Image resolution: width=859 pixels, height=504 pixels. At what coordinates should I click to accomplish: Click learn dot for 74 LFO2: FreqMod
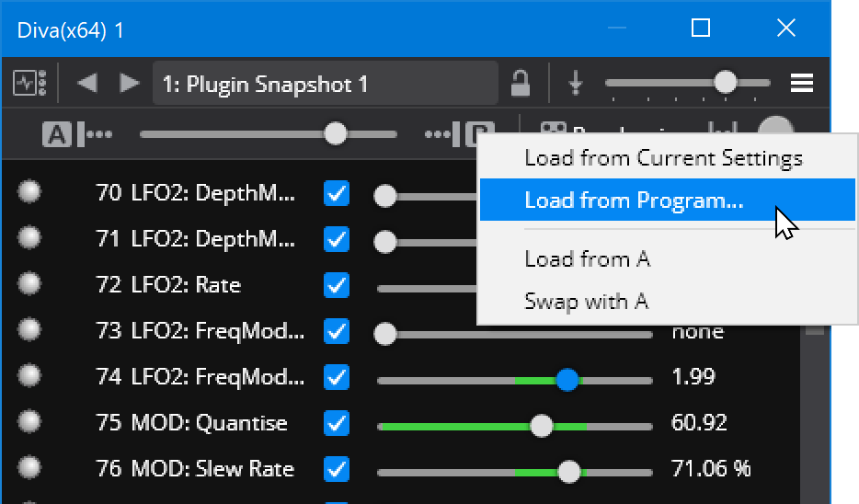click(x=29, y=376)
